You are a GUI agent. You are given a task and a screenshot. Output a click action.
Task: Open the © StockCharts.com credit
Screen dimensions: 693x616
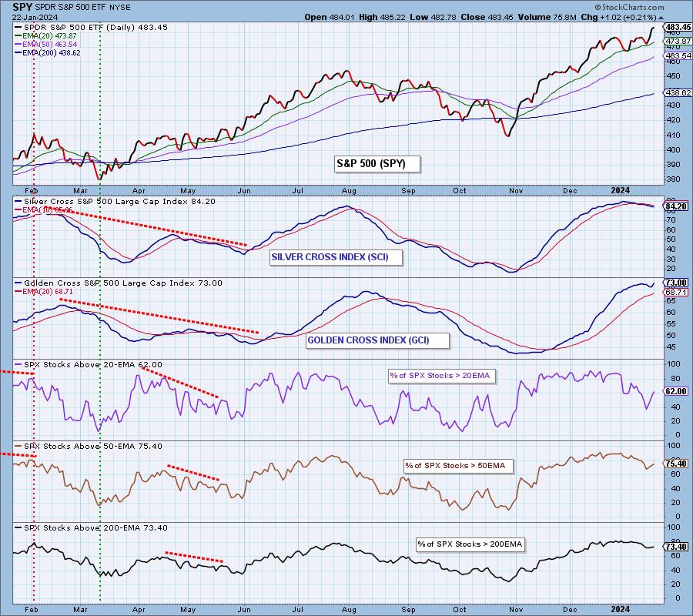[x=629, y=7]
